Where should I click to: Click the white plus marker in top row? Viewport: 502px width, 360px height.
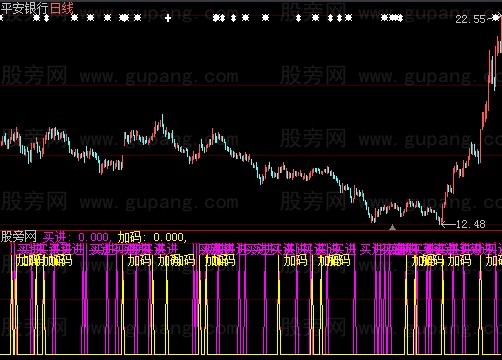pos(168,18)
